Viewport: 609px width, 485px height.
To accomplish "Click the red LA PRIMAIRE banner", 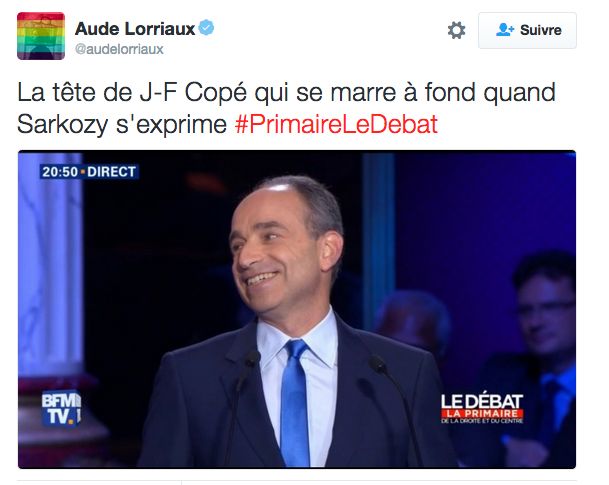I will click(x=482, y=413).
